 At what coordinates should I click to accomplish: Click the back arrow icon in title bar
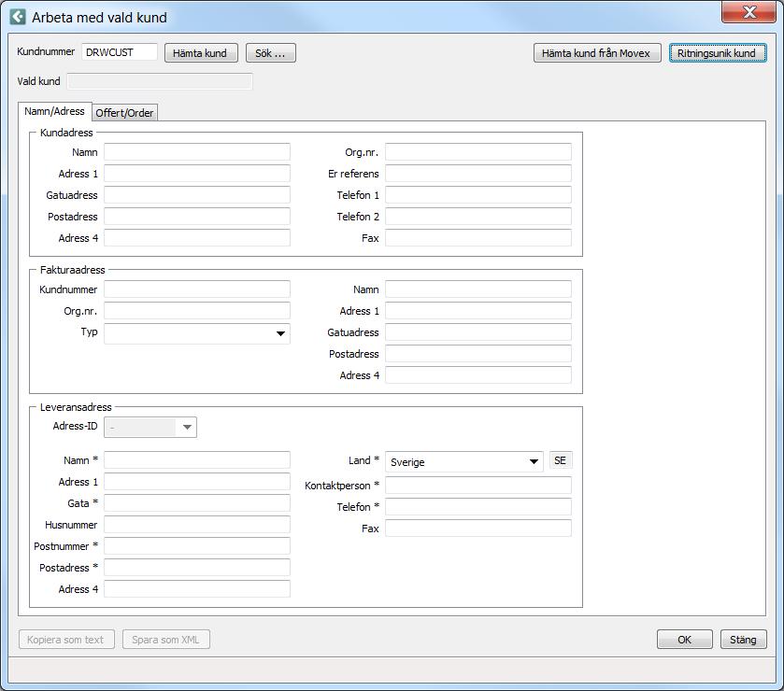click(x=18, y=17)
